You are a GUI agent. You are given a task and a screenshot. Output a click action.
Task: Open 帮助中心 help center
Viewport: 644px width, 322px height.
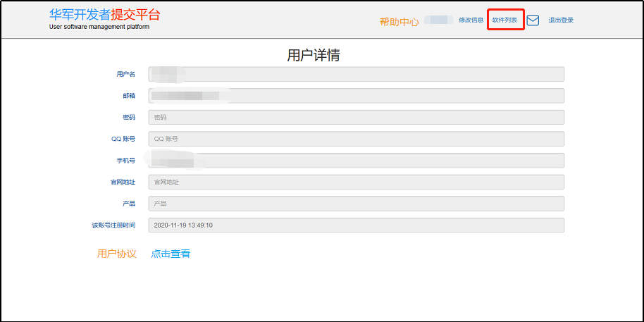(399, 22)
